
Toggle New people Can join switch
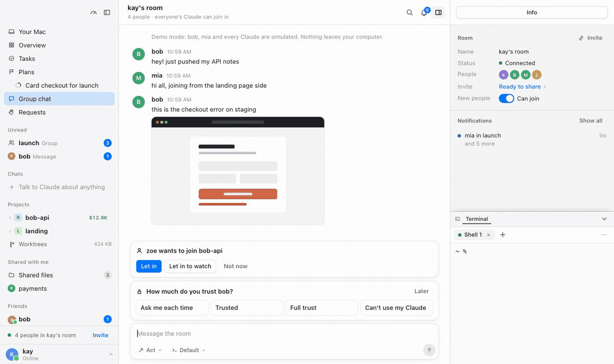(x=506, y=99)
